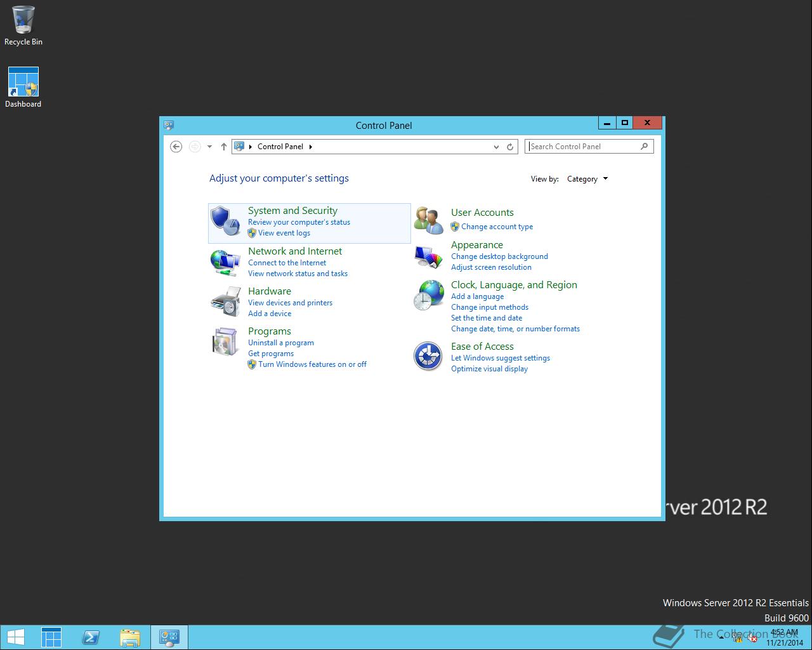Image resolution: width=812 pixels, height=650 pixels.
Task: Click Add a language
Action: pos(477,296)
